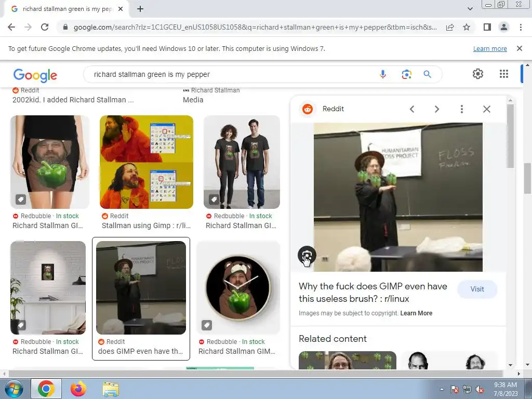Viewport: 532px width, 399px height.
Task: Open Windows Explorer from the taskbar
Action: pyautogui.click(x=111, y=389)
